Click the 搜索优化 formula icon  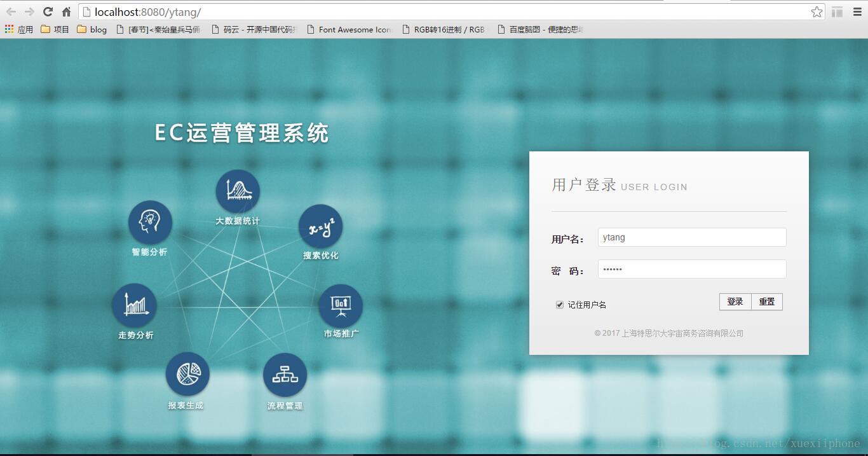pos(321,226)
